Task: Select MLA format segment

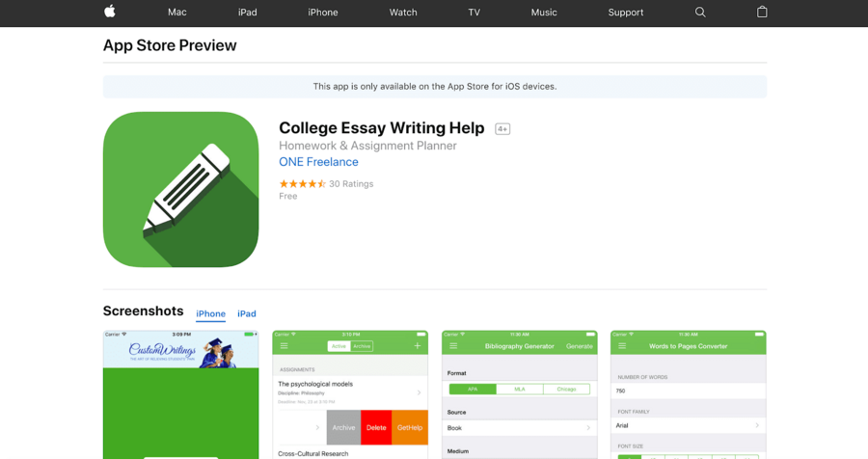Action: tap(520, 390)
